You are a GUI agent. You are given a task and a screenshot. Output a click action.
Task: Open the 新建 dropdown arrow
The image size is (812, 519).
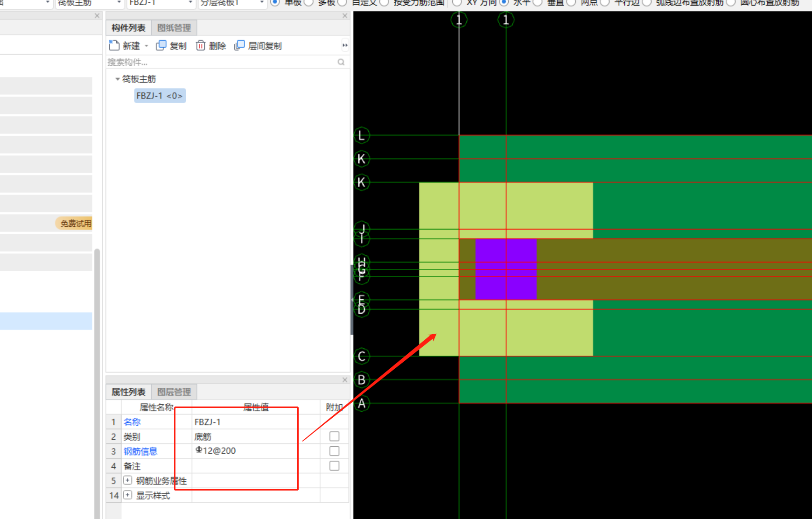coord(146,46)
